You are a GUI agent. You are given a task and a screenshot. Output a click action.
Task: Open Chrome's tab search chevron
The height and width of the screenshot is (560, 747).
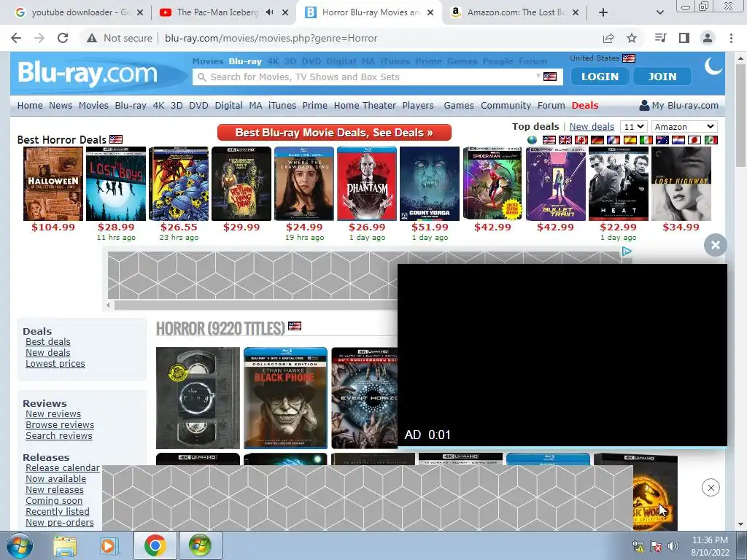pyautogui.click(x=659, y=12)
